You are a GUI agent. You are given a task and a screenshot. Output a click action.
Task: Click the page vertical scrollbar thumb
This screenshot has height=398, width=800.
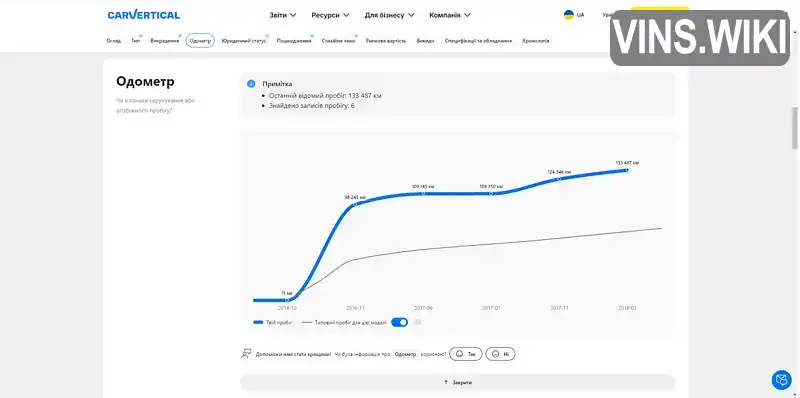click(x=794, y=128)
